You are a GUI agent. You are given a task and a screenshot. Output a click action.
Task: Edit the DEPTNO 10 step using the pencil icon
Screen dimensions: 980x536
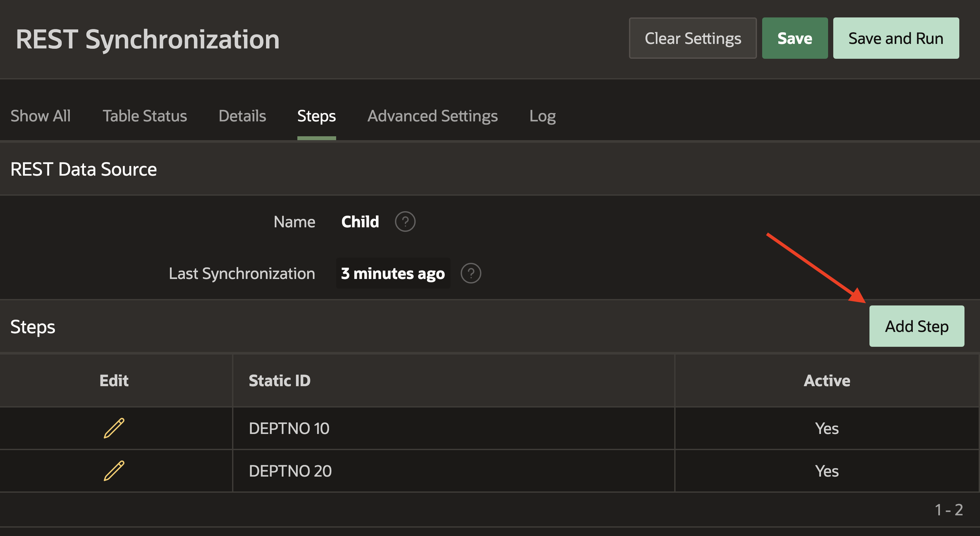pyautogui.click(x=113, y=428)
